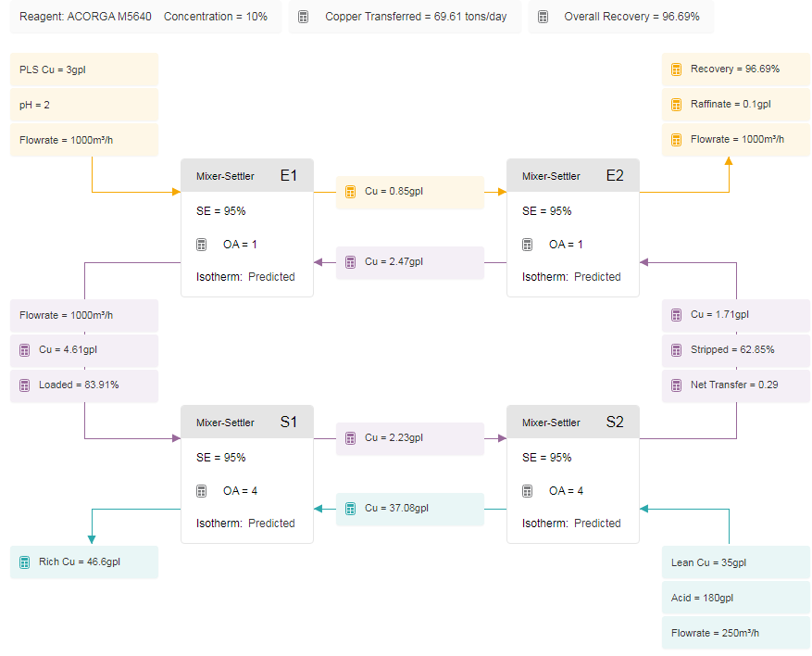Select Lean Cu = 35gpl field
This screenshot has height=656, width=812.
tap(736, 562)
